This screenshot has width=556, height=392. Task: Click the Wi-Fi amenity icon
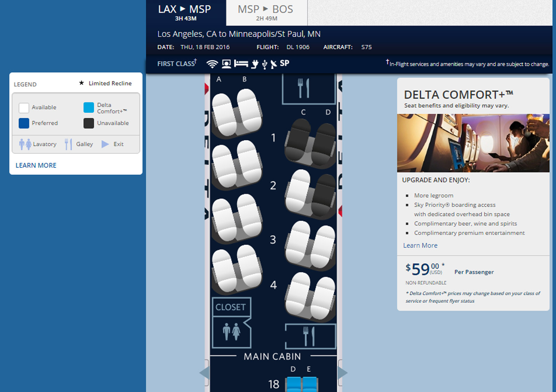point(212,64)
